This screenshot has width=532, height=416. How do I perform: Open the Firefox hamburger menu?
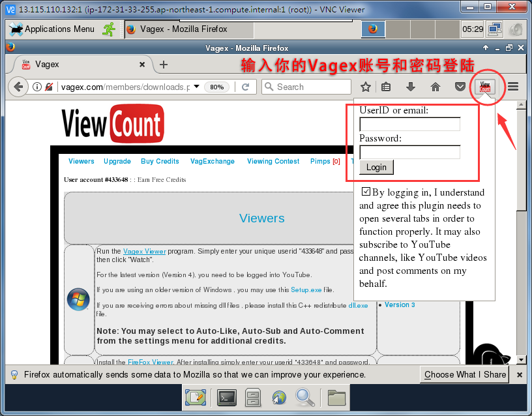point(513,87)
